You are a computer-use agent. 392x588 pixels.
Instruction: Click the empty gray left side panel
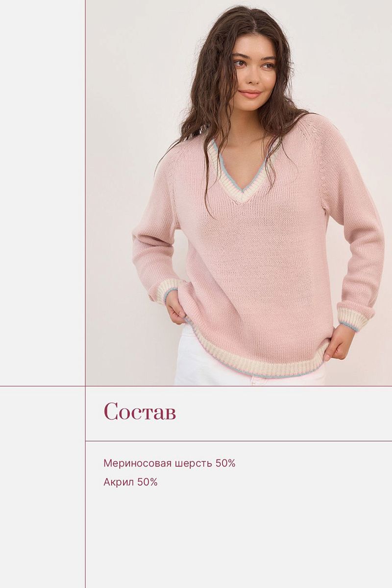point(42,294)
